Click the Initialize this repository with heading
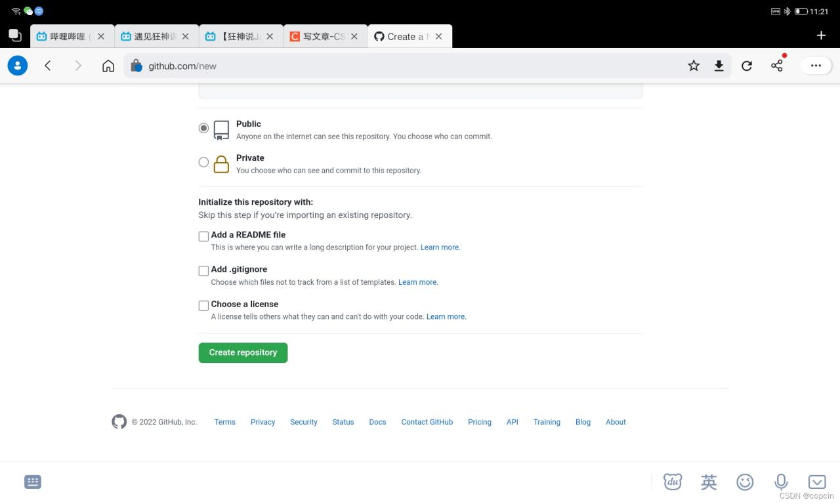 256,202
